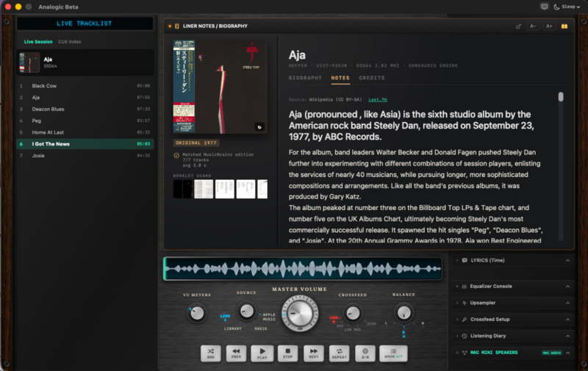This screenshot has width=588, height=371.
Task: Select the track 'Deacon Blues'
Action: (x=85, y=109)
